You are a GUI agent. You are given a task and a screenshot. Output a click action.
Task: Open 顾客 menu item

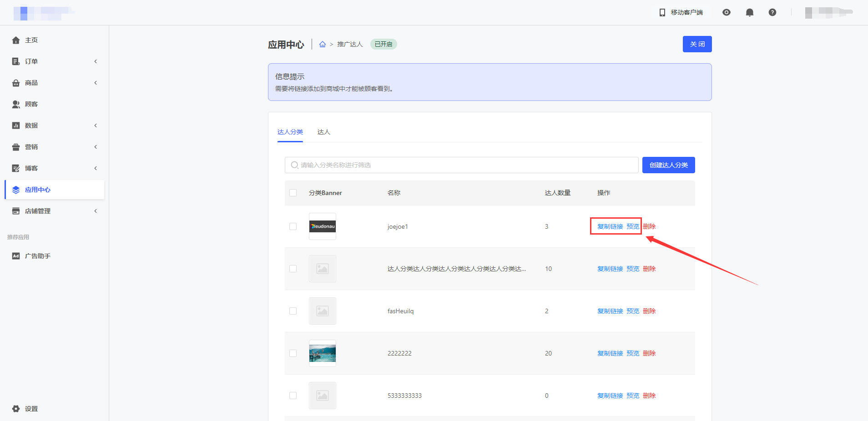click(x=55, y=104)
